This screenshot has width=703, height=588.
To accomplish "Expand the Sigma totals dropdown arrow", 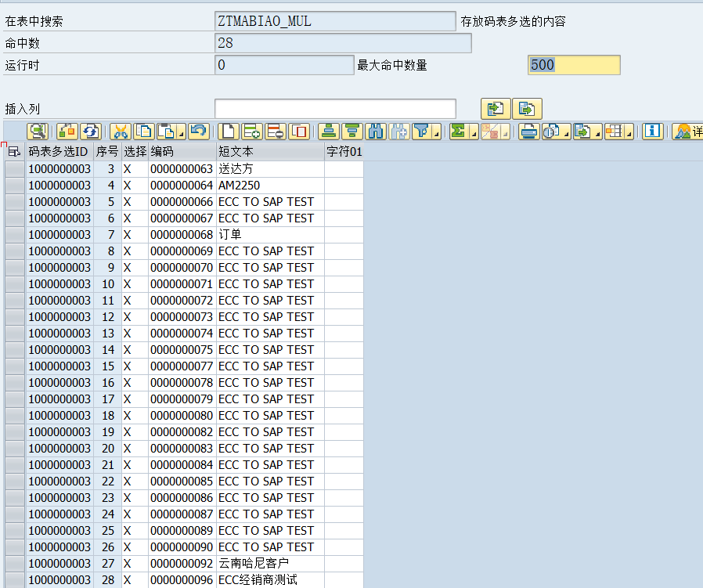I will point(474,133).
